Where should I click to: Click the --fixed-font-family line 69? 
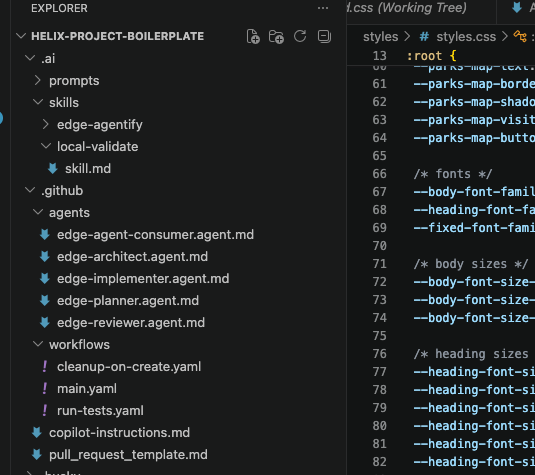coord(474,228)
